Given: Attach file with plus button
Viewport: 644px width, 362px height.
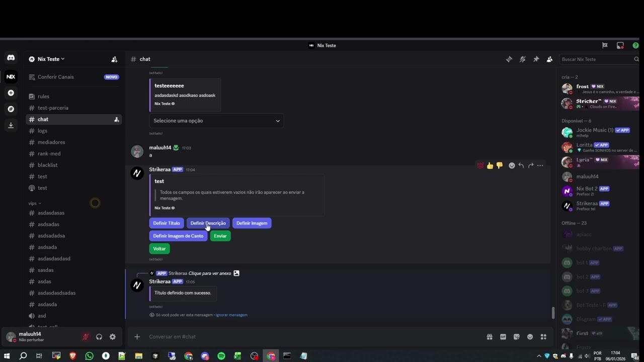Looking at the screenshot, I should click(x=137, y=337).
